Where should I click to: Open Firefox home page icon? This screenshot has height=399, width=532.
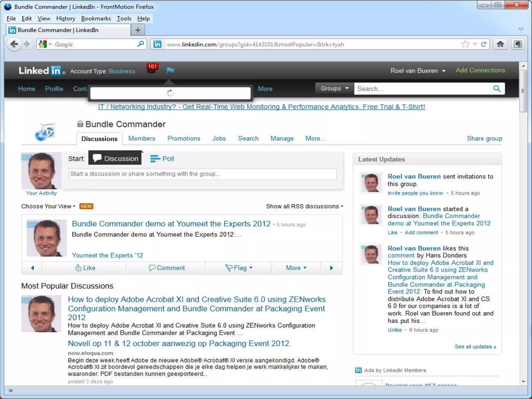pos(500,44)
